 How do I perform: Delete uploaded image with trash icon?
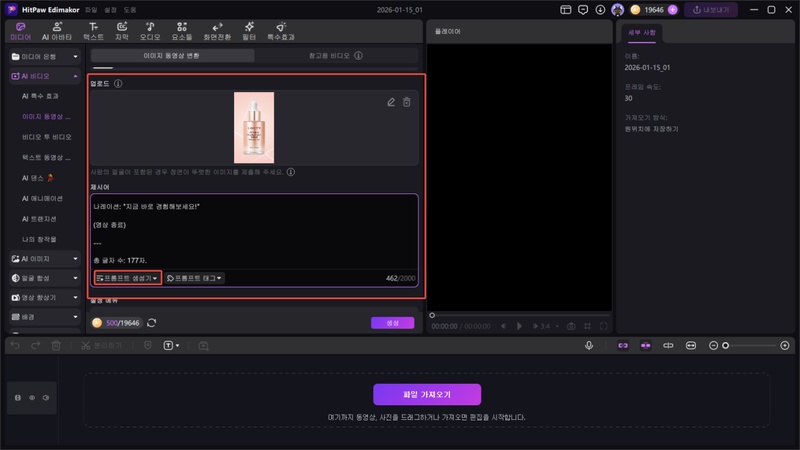pyautogui.click(x=406, y=102)
